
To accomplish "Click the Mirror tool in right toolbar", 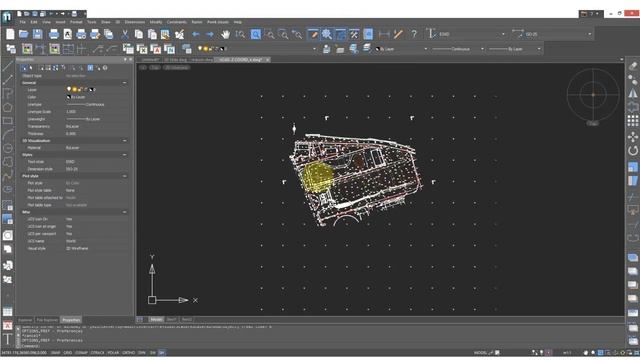I will (633, 93).
